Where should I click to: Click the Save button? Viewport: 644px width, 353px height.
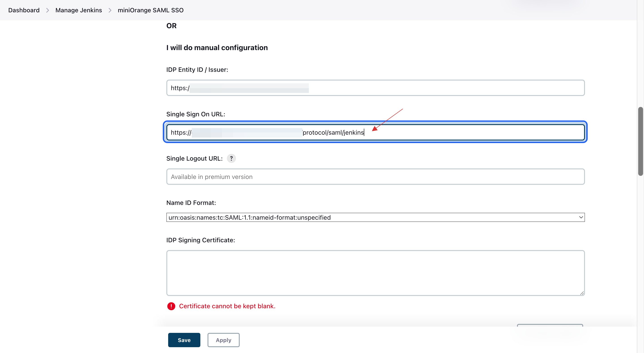pos(184,340)
